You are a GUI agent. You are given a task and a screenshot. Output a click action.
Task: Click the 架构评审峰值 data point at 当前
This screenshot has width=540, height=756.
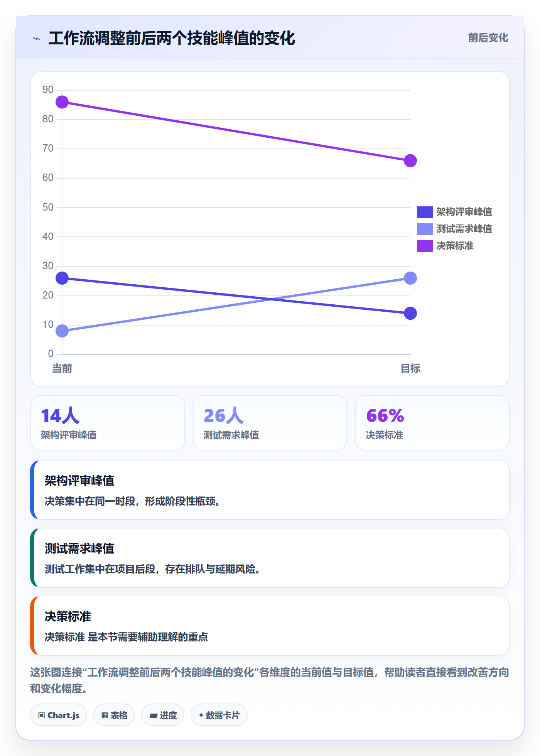click(x=62, y=278)
